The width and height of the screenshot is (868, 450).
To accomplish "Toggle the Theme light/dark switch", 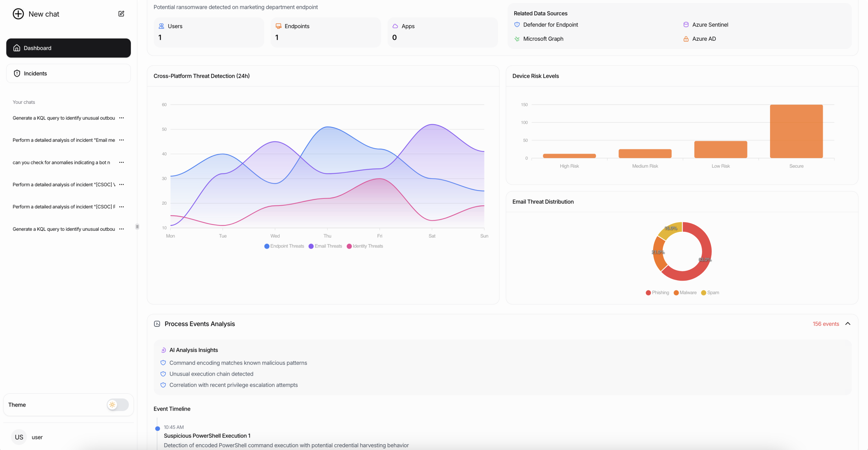I will [x=117, y=405].
